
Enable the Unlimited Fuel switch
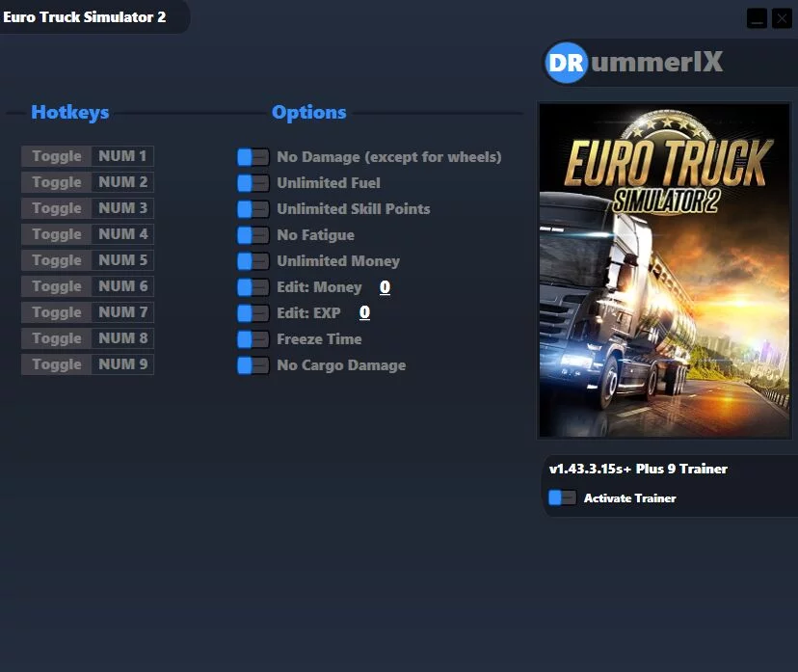click(x=253, y=183)
